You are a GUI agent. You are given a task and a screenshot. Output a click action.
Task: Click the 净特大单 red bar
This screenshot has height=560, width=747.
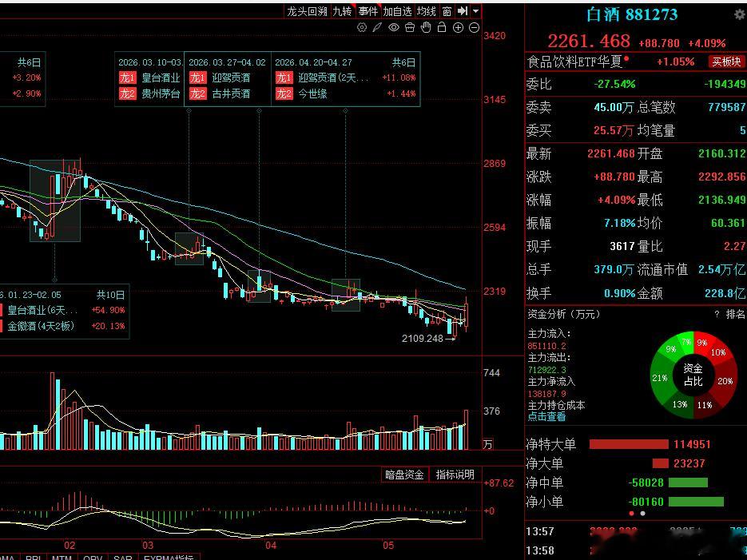click(629, 444)
